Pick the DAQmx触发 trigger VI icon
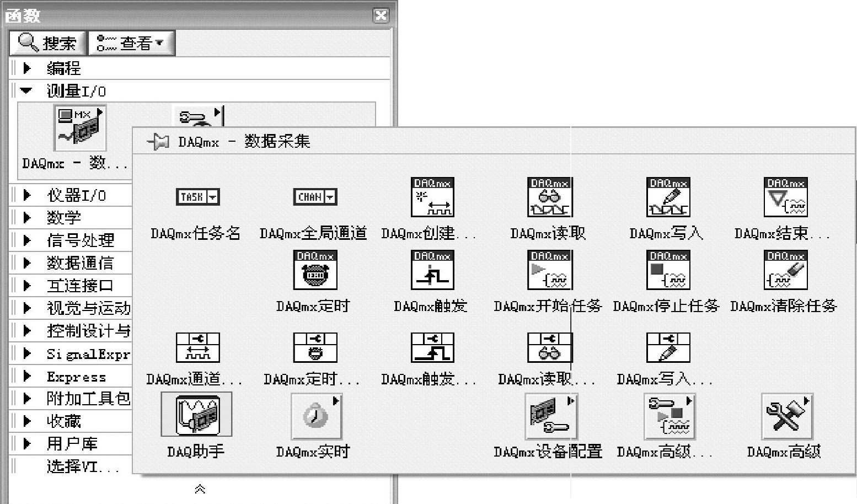Viewport: 857px width, 504px height. pos(432,270)
